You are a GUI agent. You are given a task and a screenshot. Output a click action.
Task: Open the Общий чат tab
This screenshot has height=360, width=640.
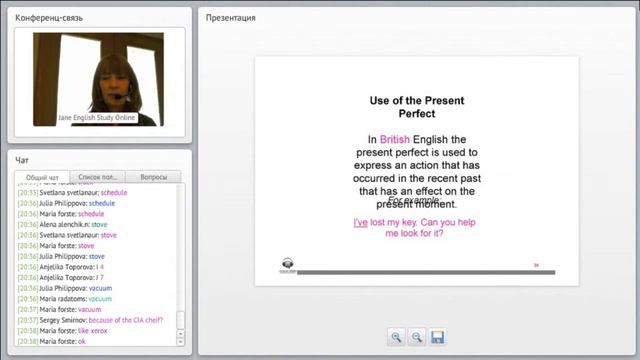point(42,177)
